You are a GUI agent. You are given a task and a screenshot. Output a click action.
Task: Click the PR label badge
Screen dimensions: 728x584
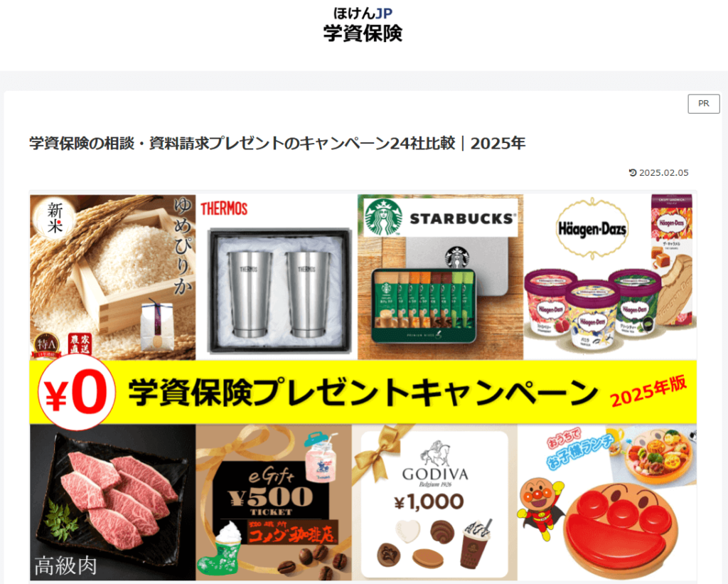[x=703, y=104]
